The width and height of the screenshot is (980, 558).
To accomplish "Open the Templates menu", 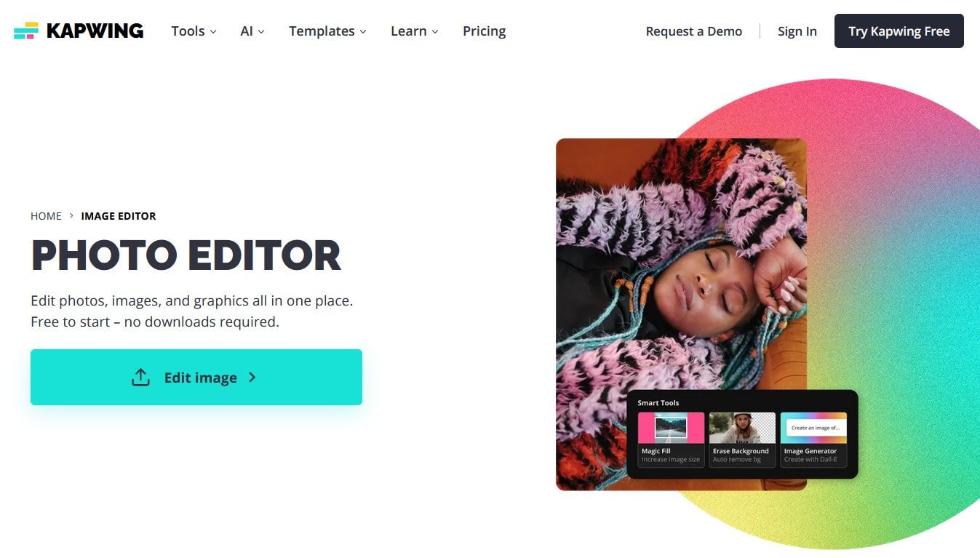I will (322, 31).
